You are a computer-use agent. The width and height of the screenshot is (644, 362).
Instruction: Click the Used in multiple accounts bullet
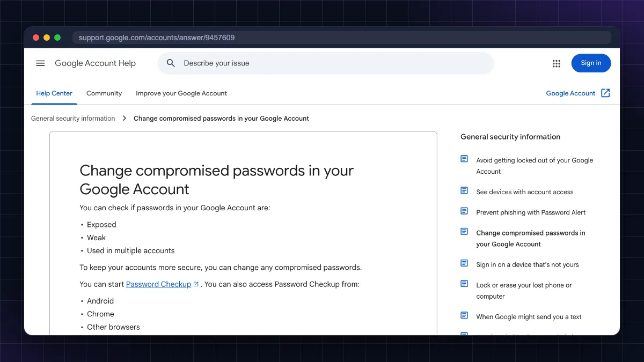pyautogui.click(x=131, y=250)
